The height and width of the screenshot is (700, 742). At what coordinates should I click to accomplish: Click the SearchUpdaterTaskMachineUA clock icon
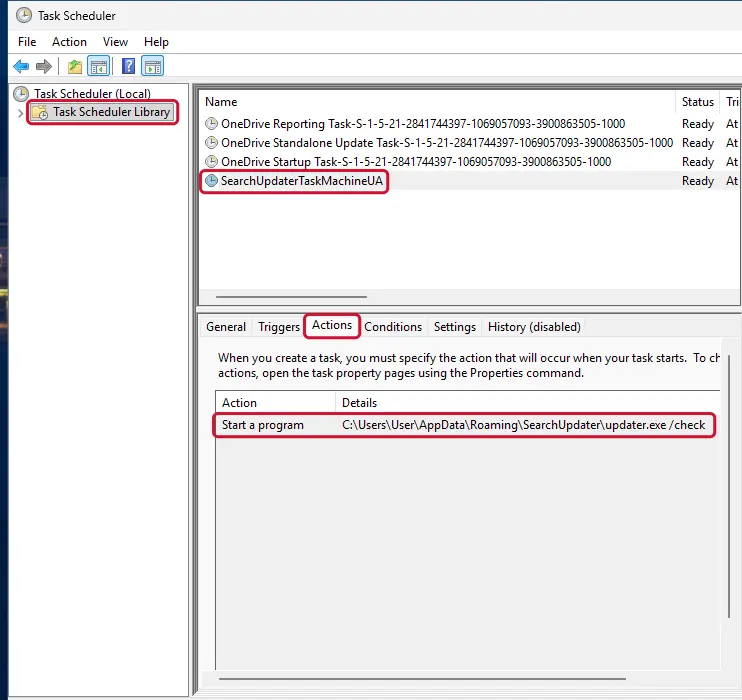(x=211, y=180)
